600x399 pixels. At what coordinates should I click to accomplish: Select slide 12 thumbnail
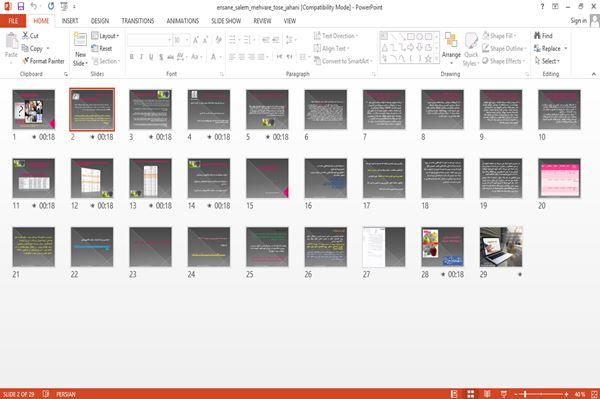pyautogui.click(x=92, y=178)
